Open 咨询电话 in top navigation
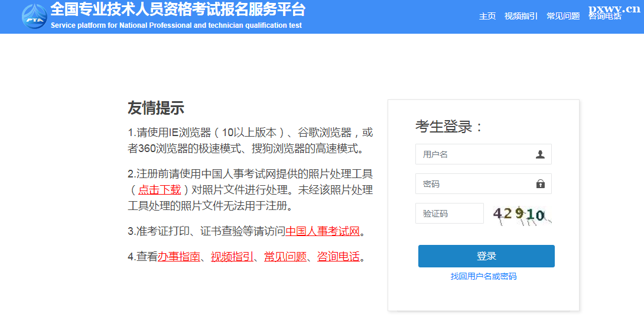The image size is (644, 323). point(605,16)
